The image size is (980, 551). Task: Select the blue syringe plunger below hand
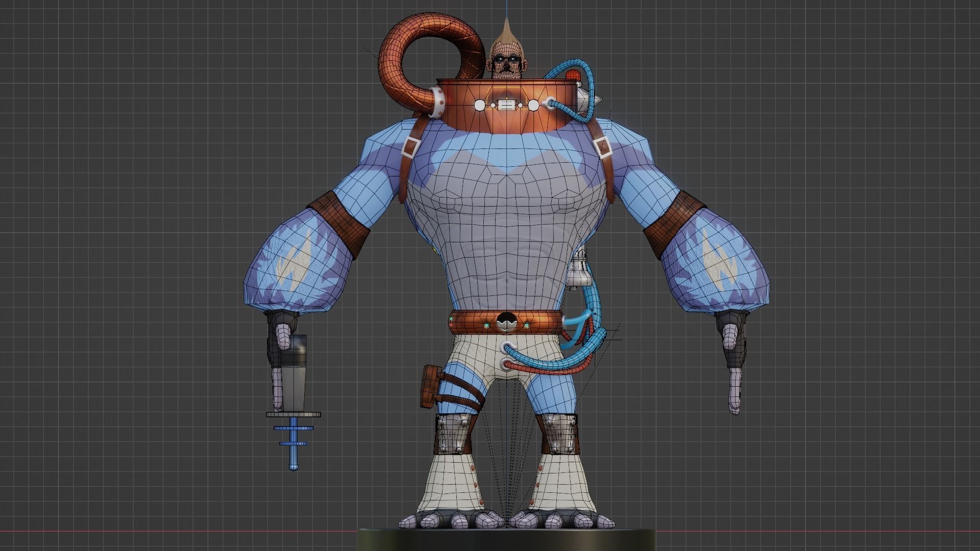point(294,443)
